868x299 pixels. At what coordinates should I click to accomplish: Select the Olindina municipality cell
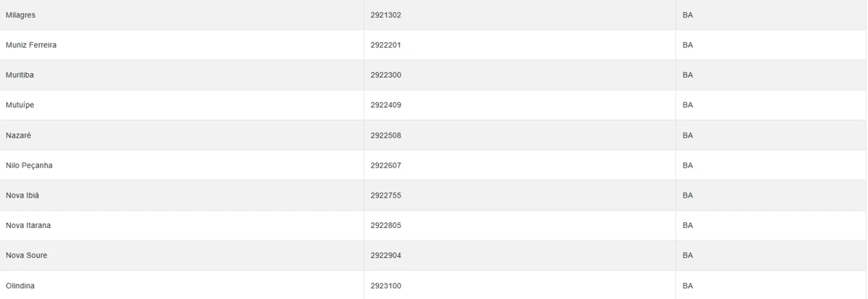pos(20,286)
